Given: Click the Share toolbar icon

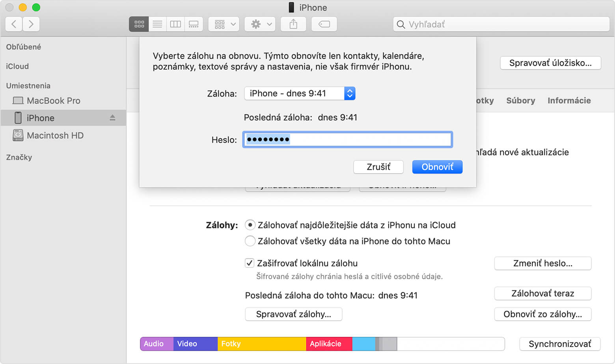Looking at the screenshot, I should (293, 24).
